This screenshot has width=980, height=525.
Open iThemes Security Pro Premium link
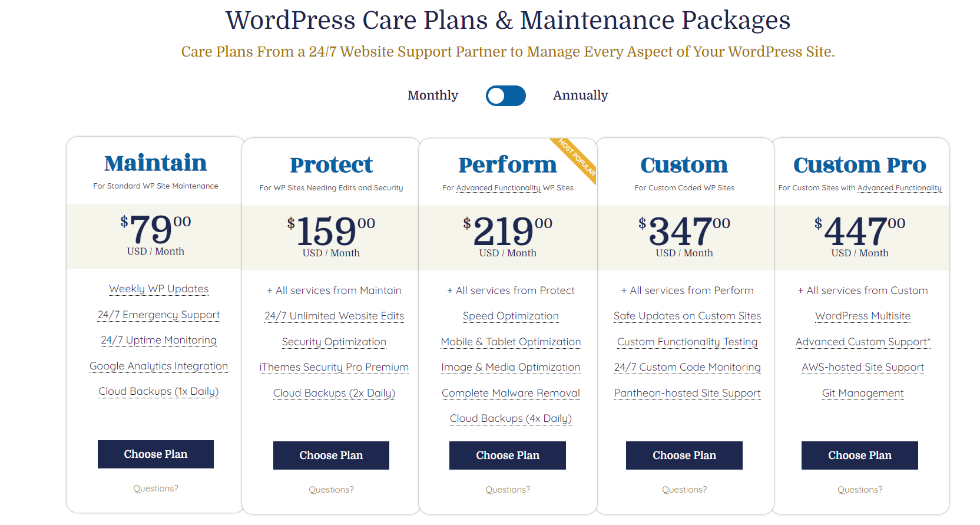tap(334, 367)
